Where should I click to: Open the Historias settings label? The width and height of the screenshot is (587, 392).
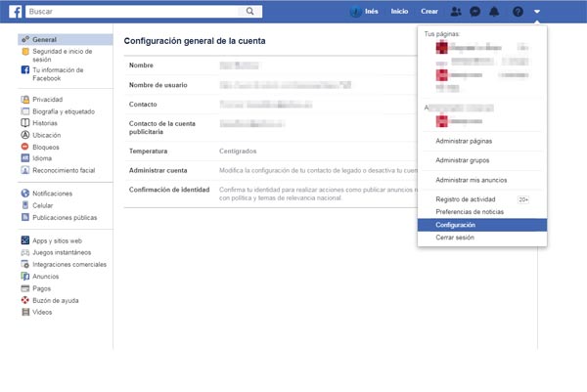[45, 123]
